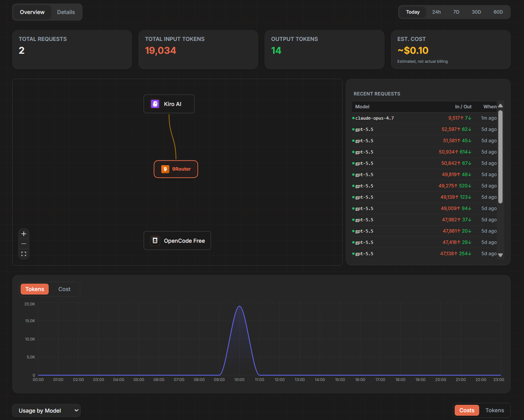The height and width of the screenshot is (420, 524).
Task: Click the gpt-5.5 row with 49,009 input
Action: point(425,208)
